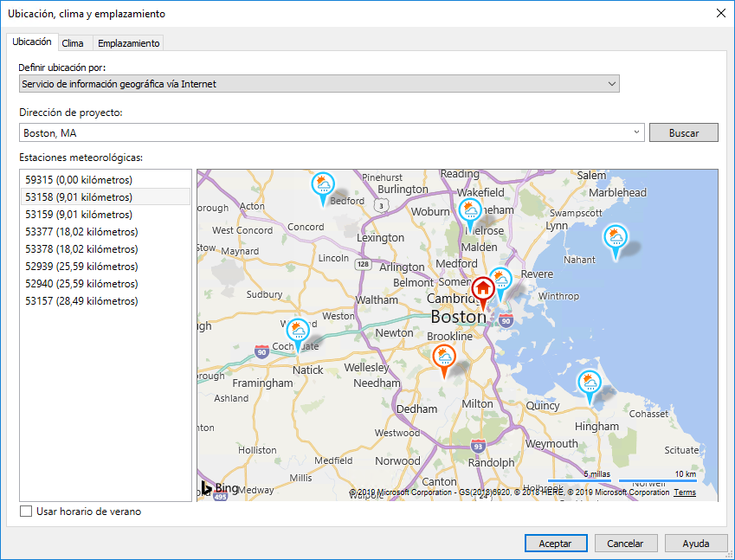Click the red home project location marker
735x560 pixels.
pyautogui.click(x=482, y=289)
